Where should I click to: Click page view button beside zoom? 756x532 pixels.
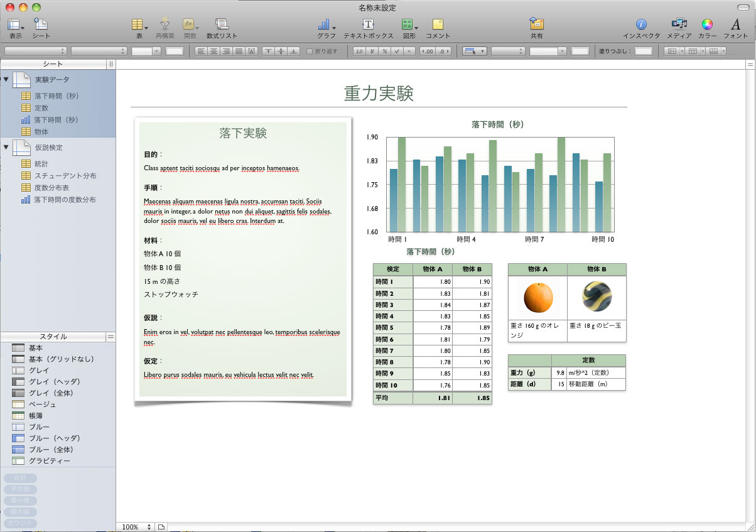click(161, 527)
